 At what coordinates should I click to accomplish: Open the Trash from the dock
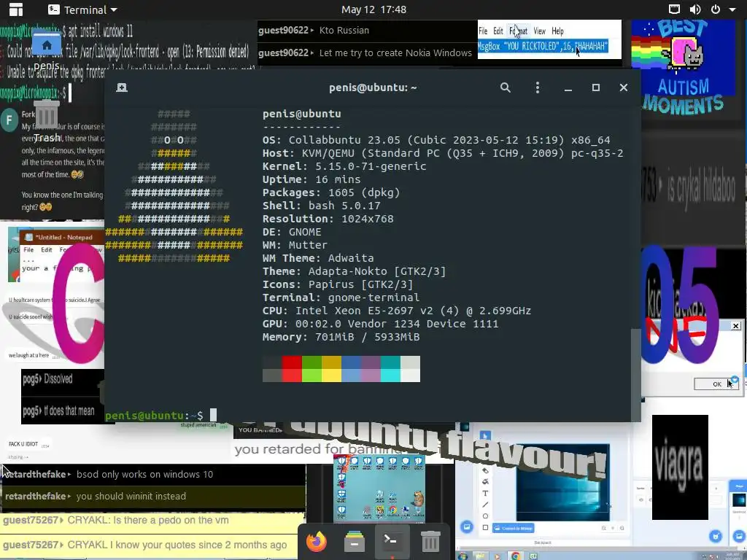[430, 542]
